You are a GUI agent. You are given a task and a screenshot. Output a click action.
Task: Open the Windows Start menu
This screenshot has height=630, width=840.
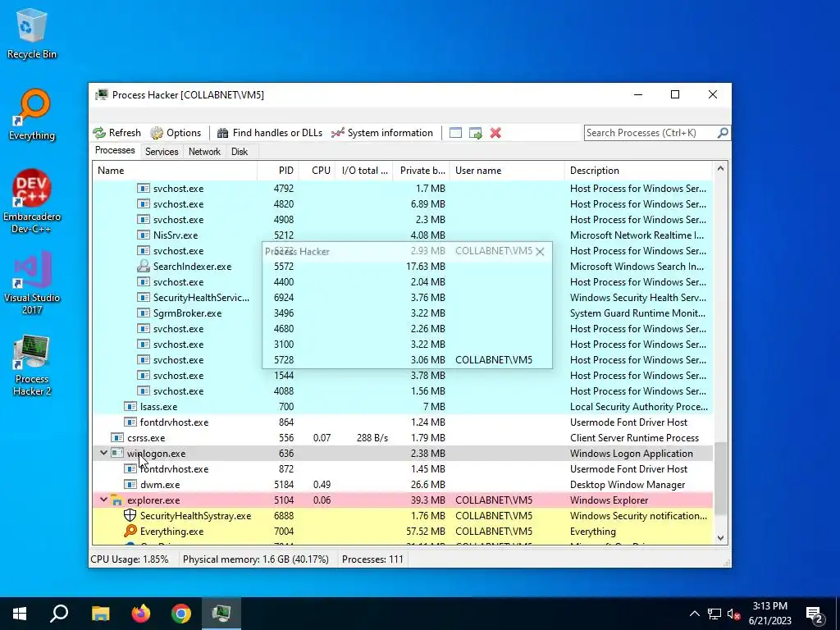(20, 614)
